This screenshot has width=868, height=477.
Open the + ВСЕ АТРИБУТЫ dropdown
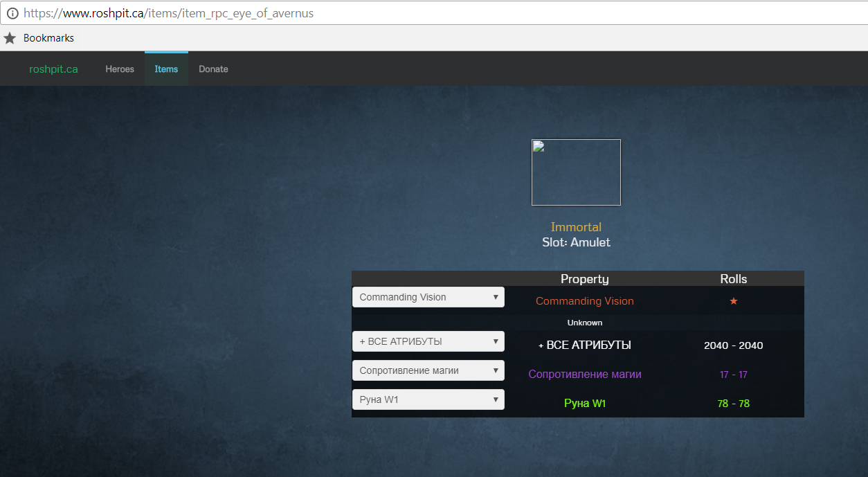(428, 341)
